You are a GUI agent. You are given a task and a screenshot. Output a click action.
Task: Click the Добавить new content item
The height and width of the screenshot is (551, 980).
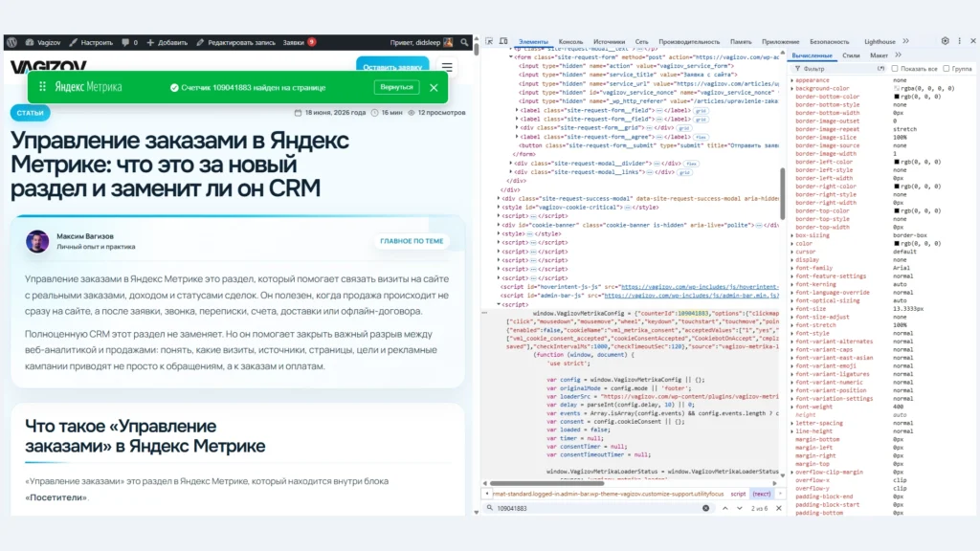pyautogui.click(x=167, y=42)
